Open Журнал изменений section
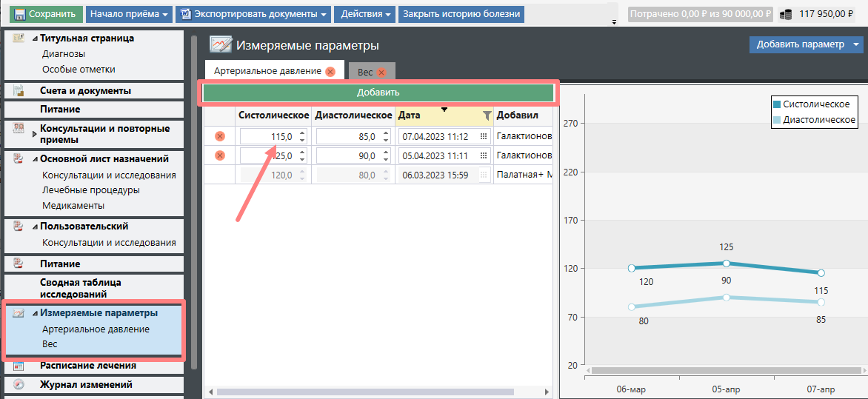The image size is (868, 399). 86,384
